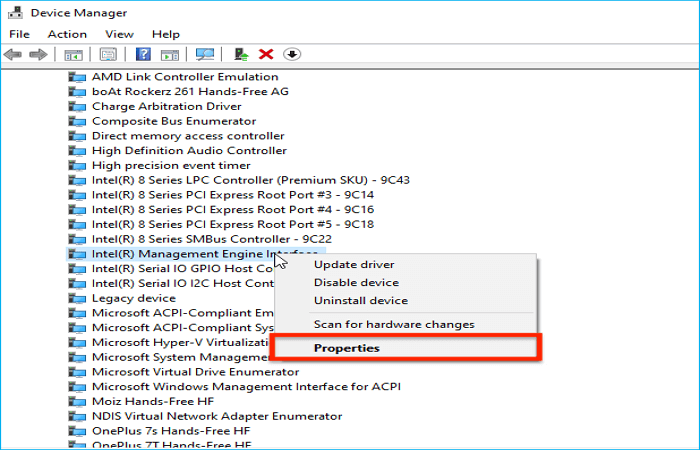The width and height of the screenshot is (700, 450).
Task: Open the Help menu
Action: point(165,34)
